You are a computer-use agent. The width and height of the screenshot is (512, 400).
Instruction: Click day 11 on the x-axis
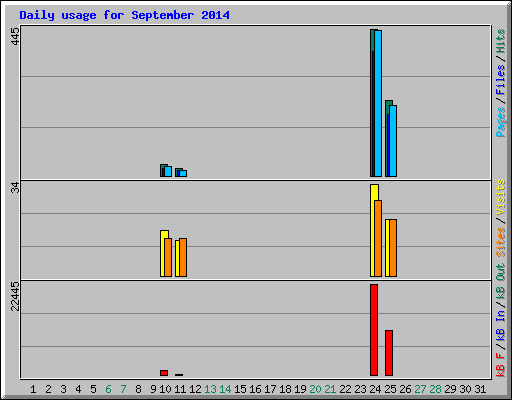(x=180, y=389)
